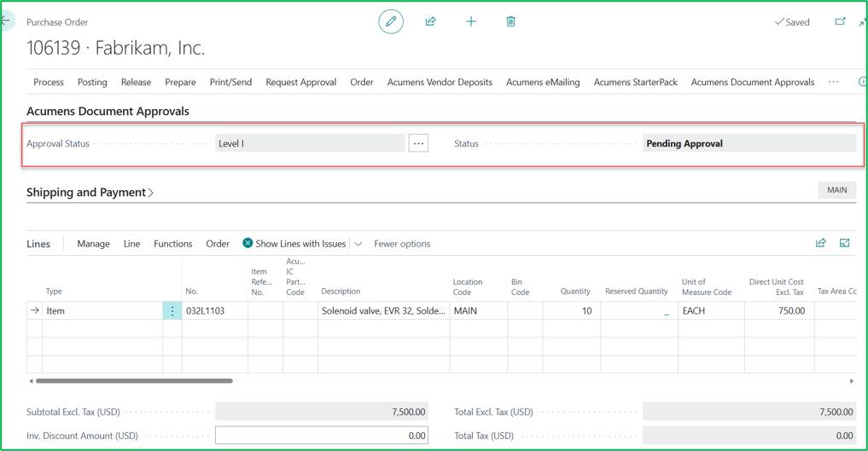Click the plus icon to create new order
Image resolution: width=868 pixels, height=451 pixels.
tap(470, 21)
